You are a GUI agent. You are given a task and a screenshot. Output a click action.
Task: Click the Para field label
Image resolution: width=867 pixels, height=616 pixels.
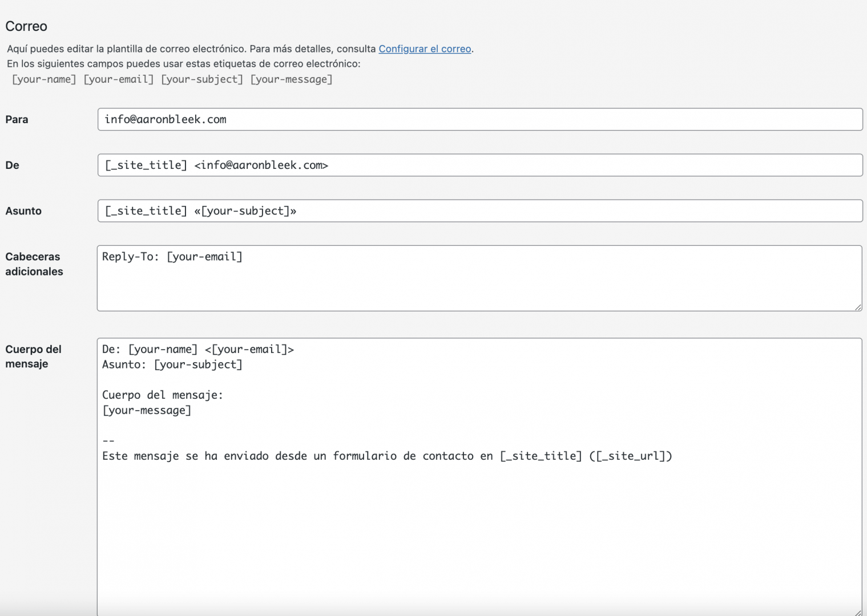tap(17, 119)
